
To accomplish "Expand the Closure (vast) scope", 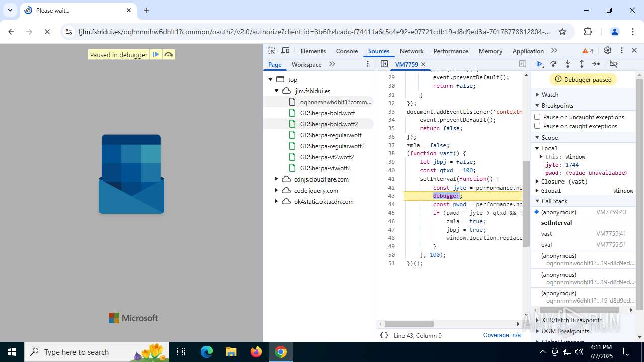I will pyautogui.click(x=537, y=182).
